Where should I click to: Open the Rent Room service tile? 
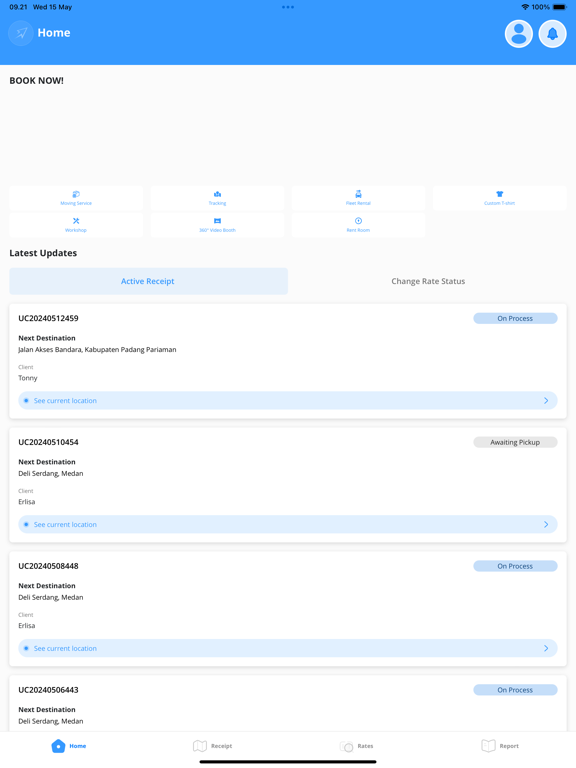(x=359, y=225)
